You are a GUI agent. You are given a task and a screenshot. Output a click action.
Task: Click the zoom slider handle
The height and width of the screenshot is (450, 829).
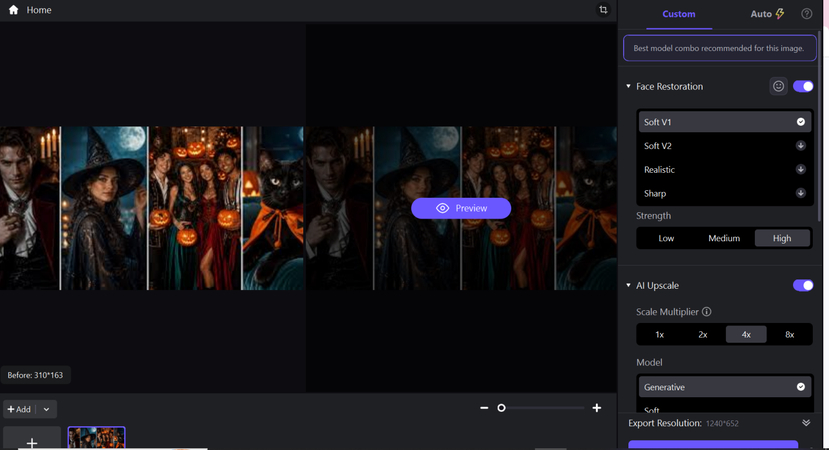coord(501,408)
